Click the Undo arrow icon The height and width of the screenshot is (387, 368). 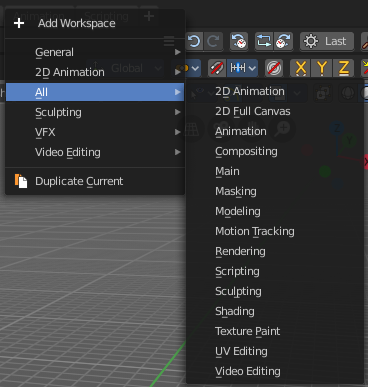click(x=194, y=41)
